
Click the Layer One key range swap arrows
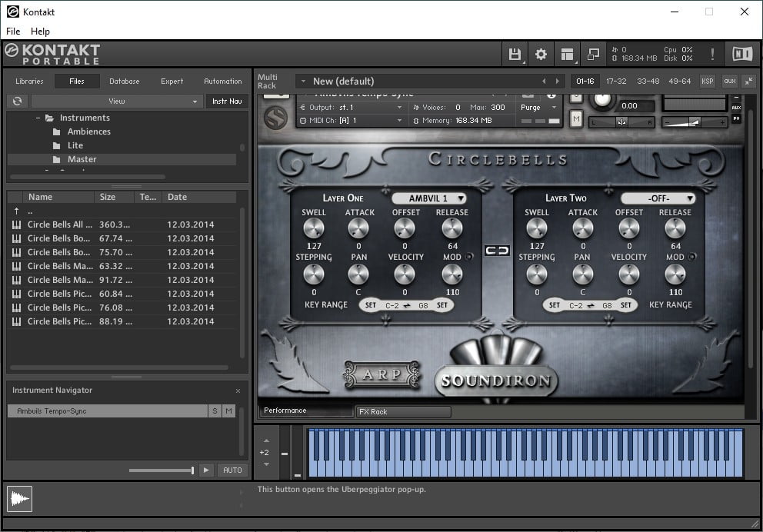pos(407,305)
